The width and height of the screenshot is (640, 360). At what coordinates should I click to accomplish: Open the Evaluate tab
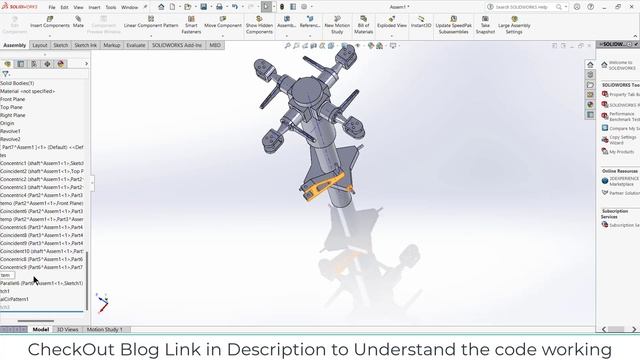pos(136,45)
